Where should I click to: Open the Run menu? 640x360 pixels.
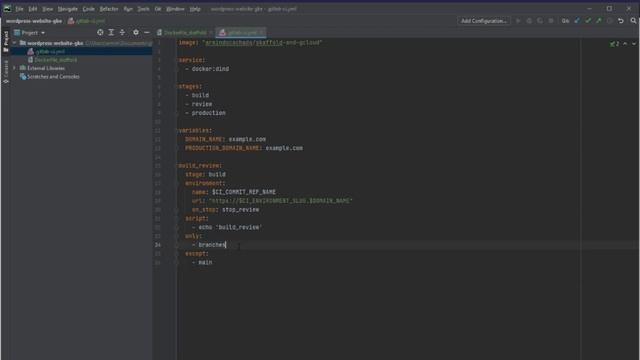(x=128, y=9)
